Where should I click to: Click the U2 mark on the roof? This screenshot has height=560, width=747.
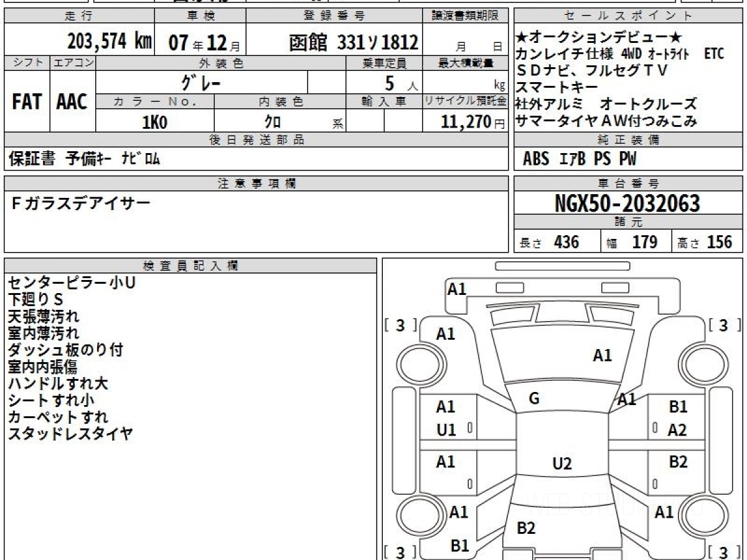(562, 463)
